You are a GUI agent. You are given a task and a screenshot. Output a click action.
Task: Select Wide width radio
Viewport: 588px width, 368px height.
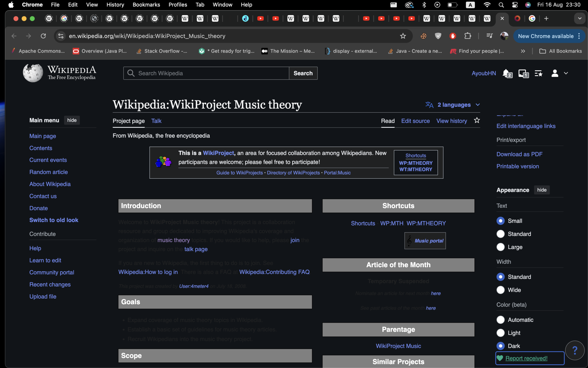click(500, 290)
